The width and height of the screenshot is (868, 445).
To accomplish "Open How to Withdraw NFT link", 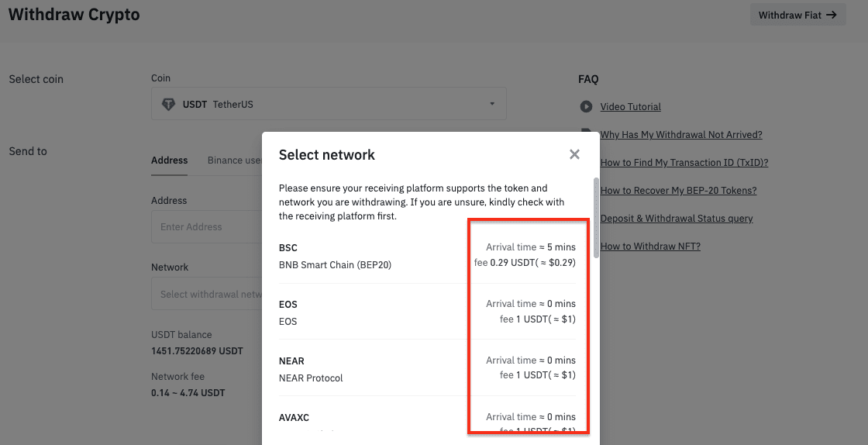I will point(650,247).
